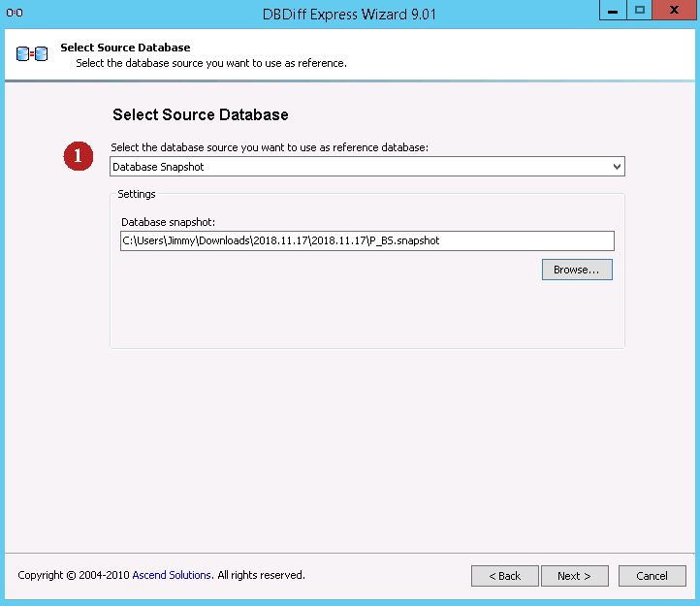Click the database compare icon in header

click(32, 54)
